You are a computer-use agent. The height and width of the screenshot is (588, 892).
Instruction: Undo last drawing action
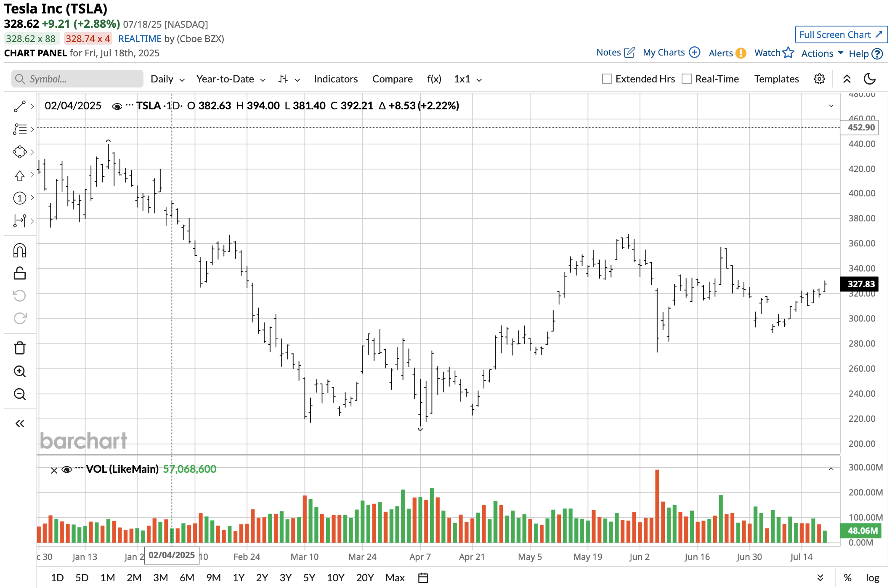pos(19,296)
